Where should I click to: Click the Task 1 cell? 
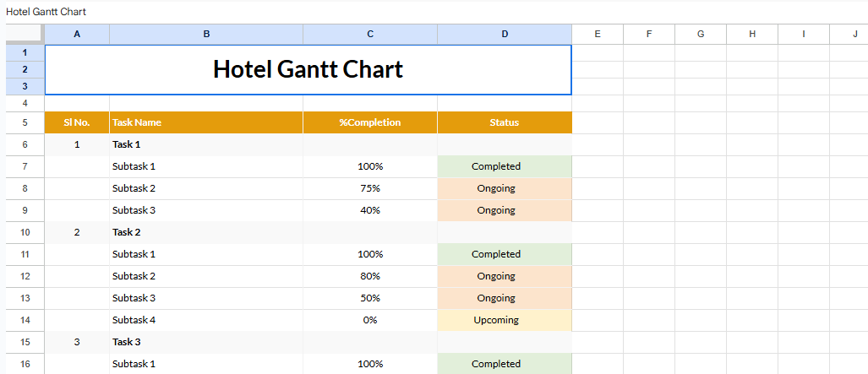click(x=206, y=144)
